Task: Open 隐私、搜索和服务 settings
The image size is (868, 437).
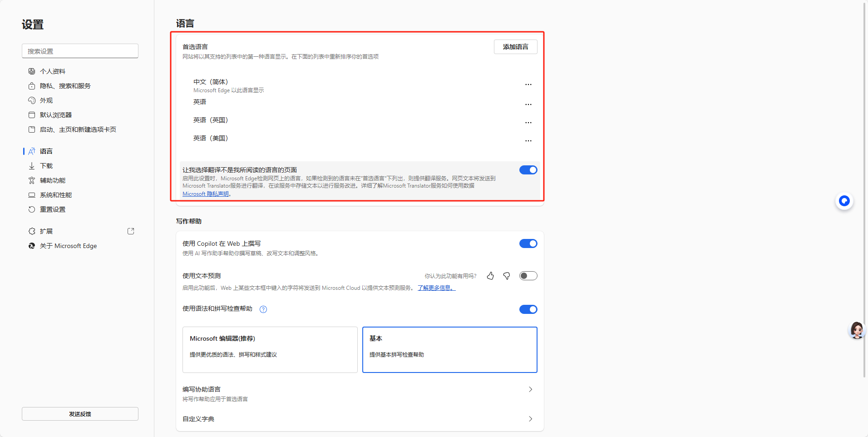Action: click(65, 85)
